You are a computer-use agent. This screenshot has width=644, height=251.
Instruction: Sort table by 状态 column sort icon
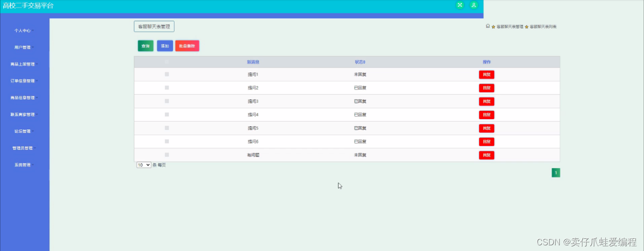click(x=364, y=62)
